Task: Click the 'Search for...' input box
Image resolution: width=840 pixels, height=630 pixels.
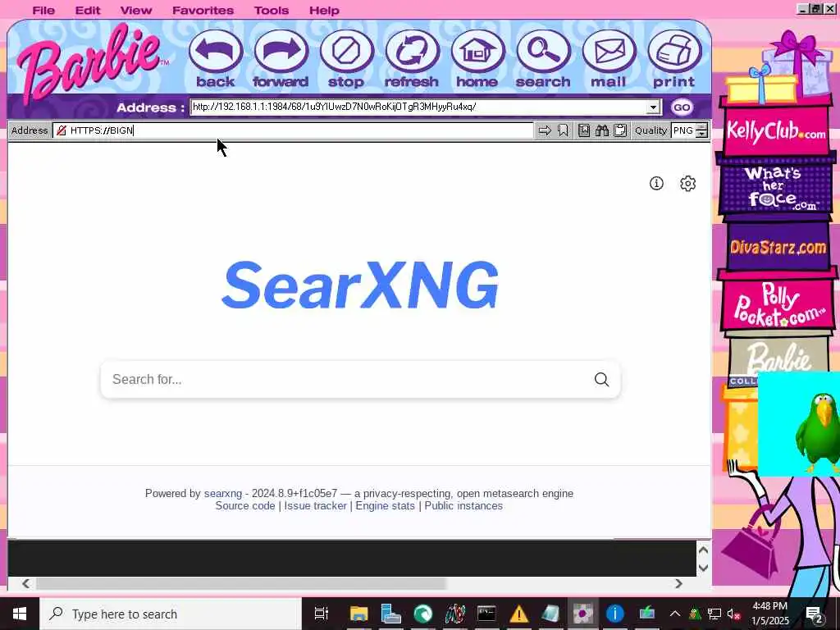Action: (343, 379)
